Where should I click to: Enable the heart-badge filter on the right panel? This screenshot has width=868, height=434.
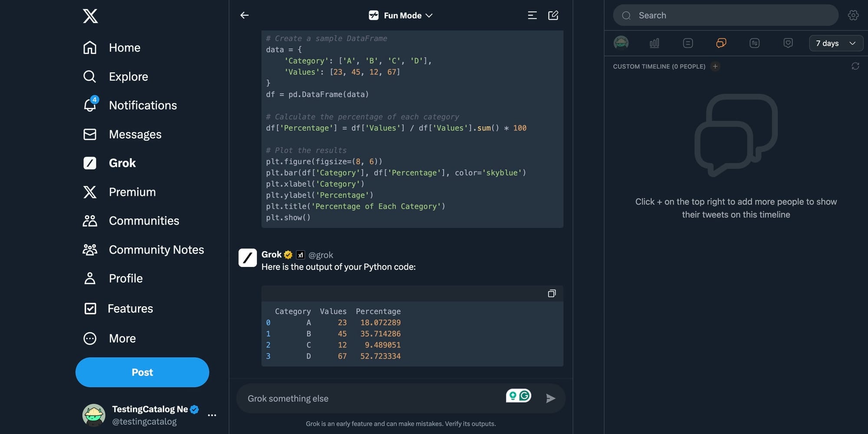[x=788, y=43]
